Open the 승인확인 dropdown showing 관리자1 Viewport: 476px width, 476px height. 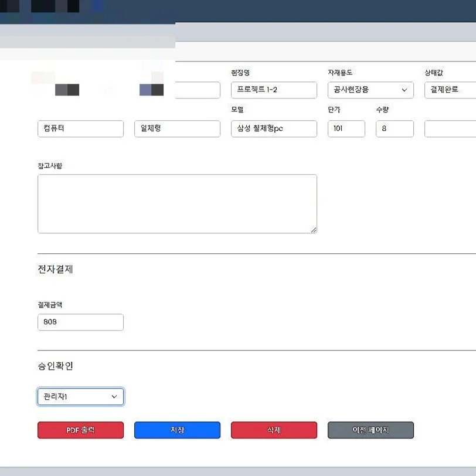tap(80, 396)
